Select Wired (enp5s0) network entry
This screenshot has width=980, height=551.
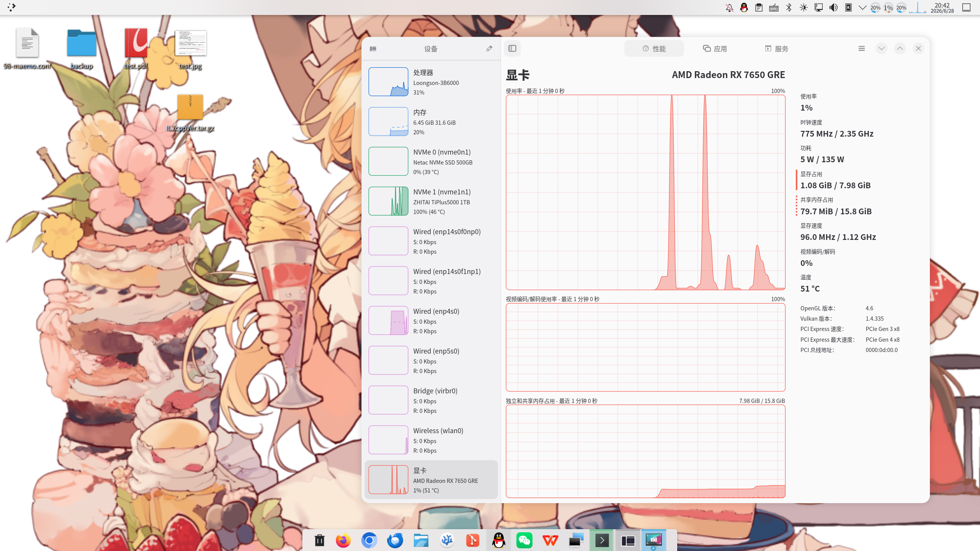pos(431,360)
